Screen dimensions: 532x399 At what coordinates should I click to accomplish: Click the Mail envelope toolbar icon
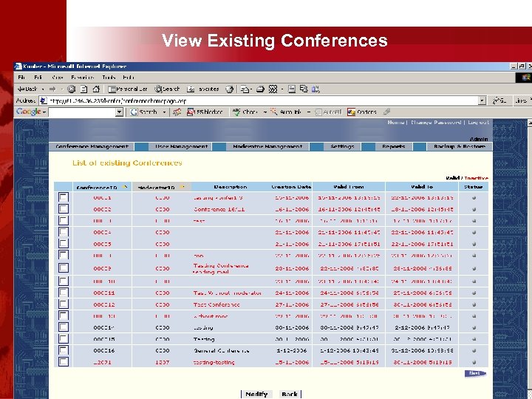point(245,89)
